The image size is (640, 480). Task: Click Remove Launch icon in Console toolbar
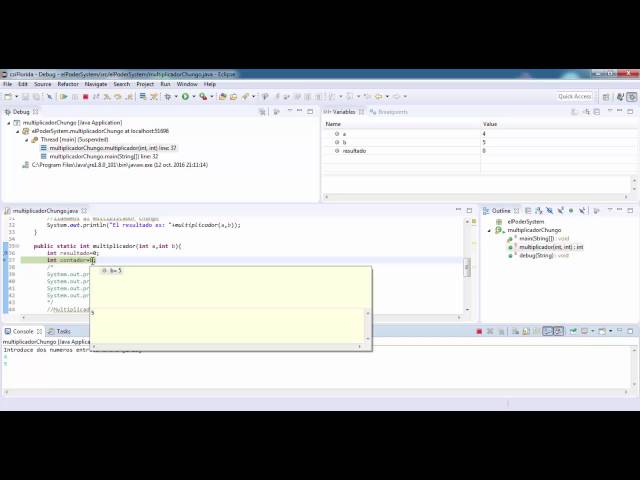pos(490,331)
